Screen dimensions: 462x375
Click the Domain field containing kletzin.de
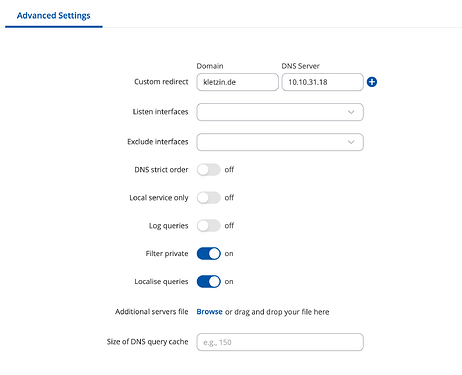tap(237, 82)
